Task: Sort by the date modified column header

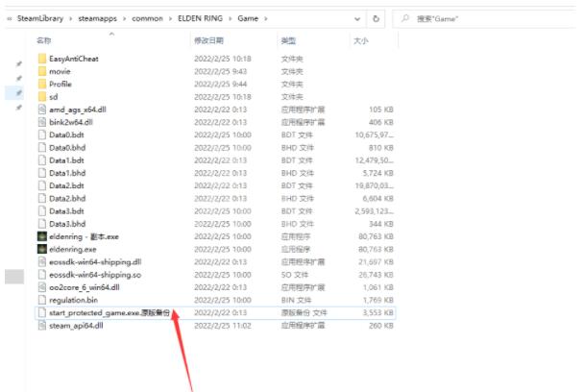Action: click(208, 40)
